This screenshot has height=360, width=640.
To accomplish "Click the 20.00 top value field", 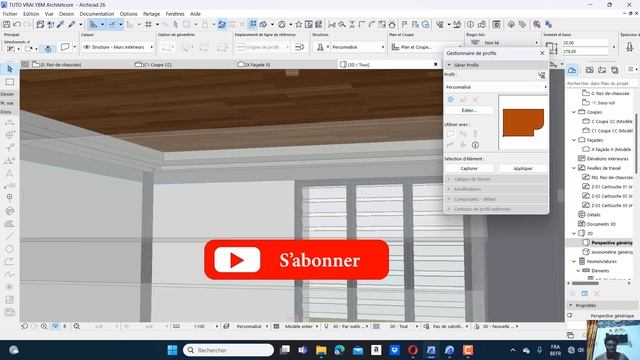I will 585,42.
